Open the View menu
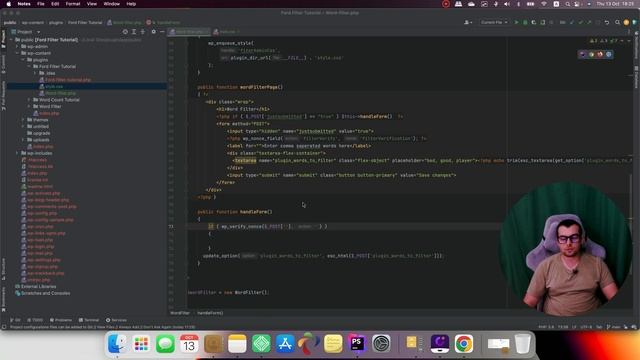Screen dimensions: 640x360 (92, 4)
